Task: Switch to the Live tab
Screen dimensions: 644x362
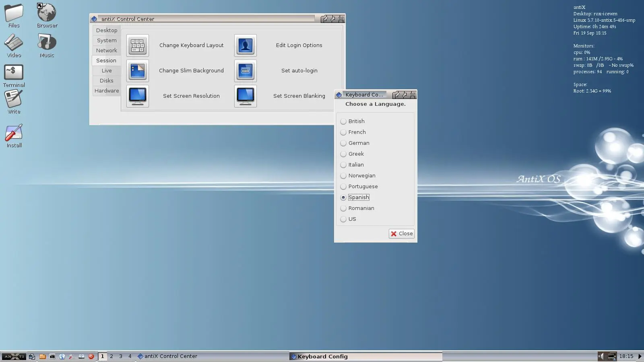Action: click(107, 71)
